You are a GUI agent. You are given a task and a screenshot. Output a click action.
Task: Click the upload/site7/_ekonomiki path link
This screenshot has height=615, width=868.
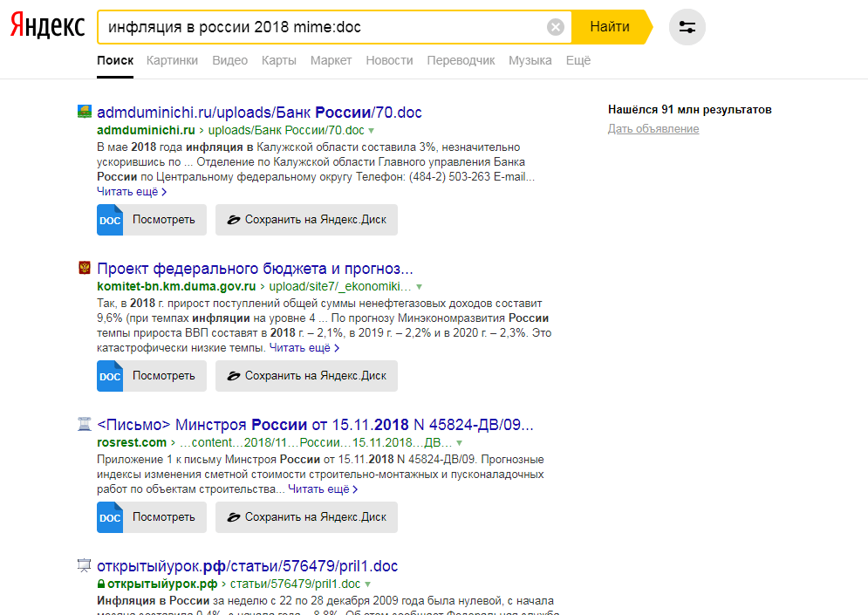[340, 286]
